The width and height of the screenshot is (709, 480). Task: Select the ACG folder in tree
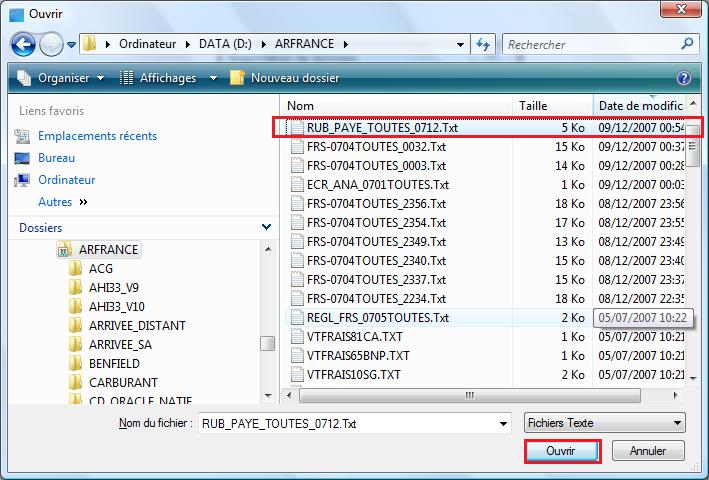click(x=101, y=268)
